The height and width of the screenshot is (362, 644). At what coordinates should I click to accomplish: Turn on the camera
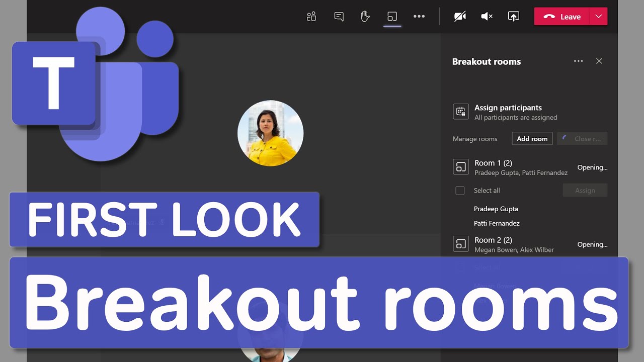pyautogui.click(x=460, y=17)
